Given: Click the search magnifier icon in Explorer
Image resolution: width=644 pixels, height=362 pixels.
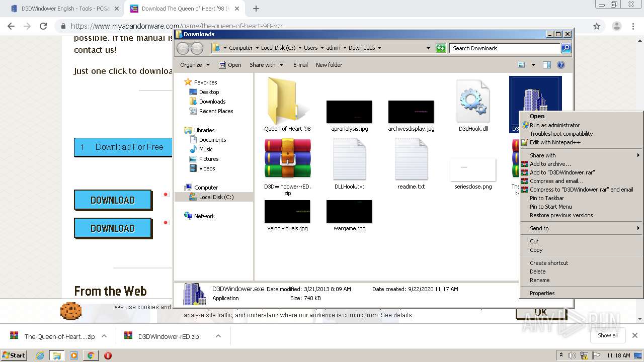Looking at the screenshot, I should [566, 48].
